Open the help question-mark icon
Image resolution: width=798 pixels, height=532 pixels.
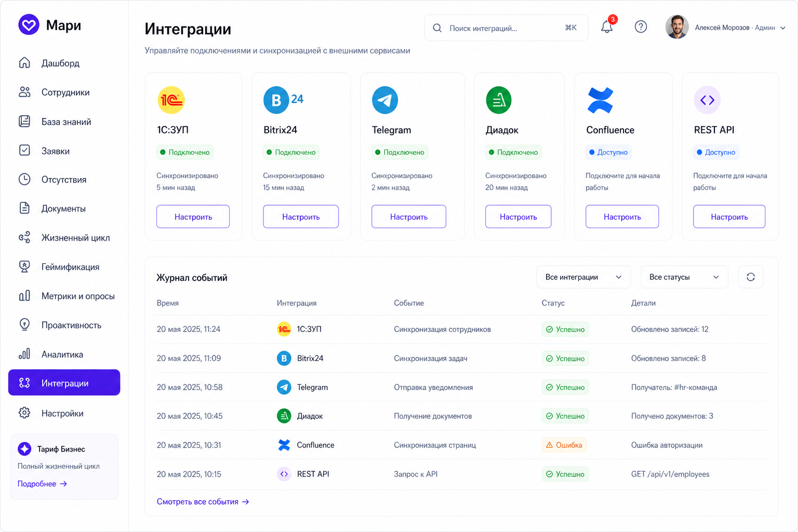[641, 27]
